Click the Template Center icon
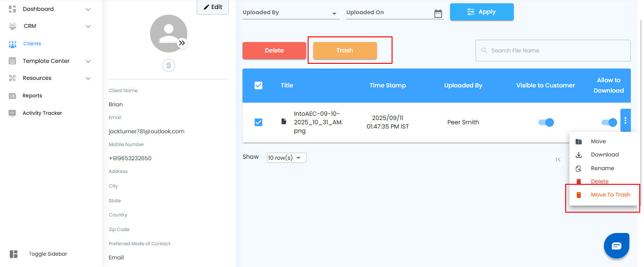This screenshot has width=644, height=267. (x=13, y=61)
